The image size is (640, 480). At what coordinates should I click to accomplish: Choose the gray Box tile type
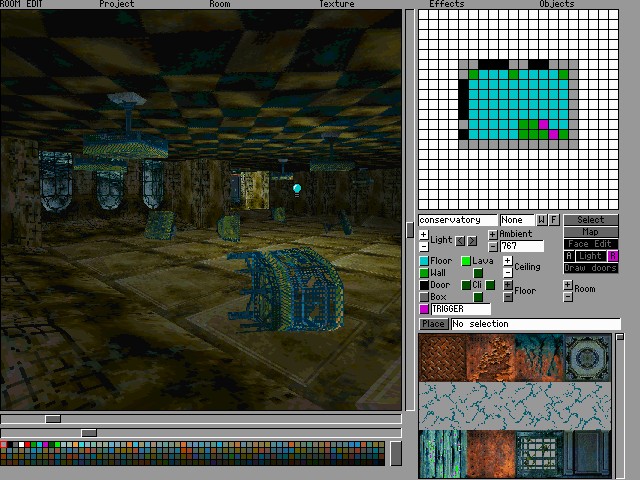[x=424, y=297]
